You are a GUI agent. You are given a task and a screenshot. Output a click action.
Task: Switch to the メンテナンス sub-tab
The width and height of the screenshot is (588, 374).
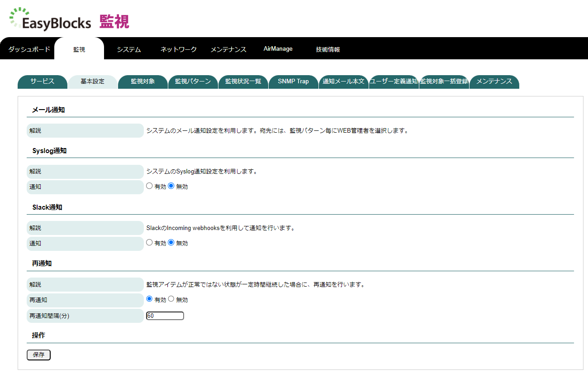[494, 82]
